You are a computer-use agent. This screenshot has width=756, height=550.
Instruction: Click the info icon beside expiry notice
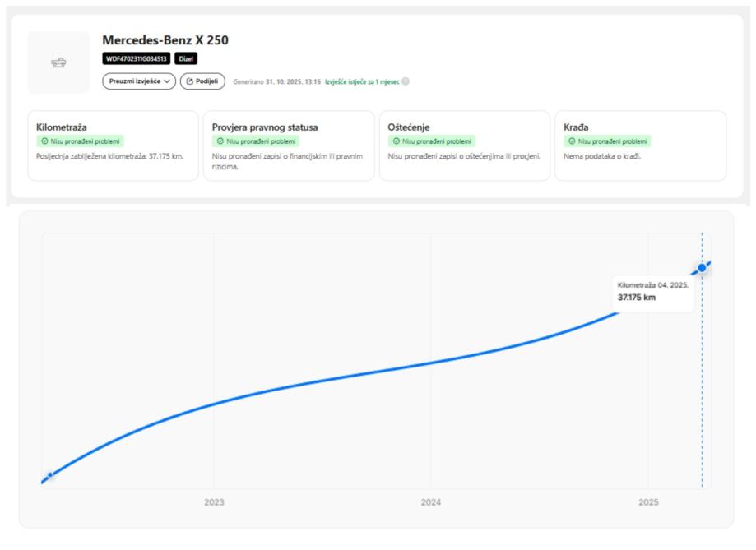pyautogui.click(x=406, y=81)
